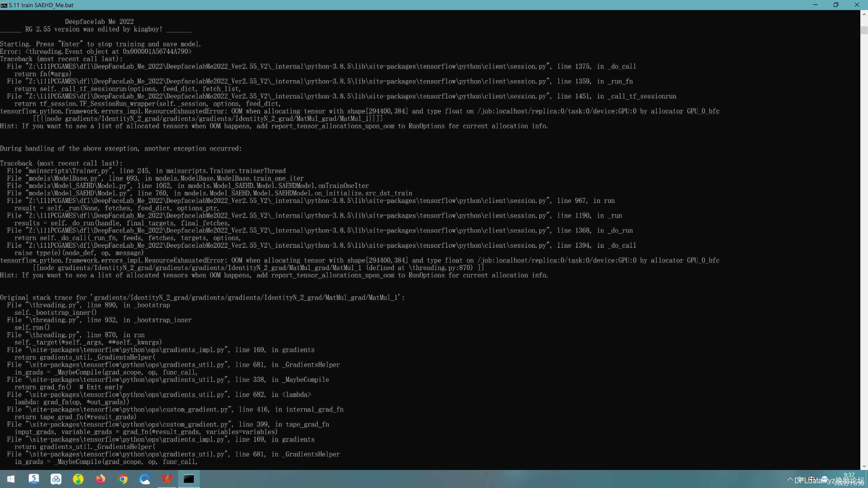
Task: Click the scrollbar down arrow in console
Action: click(x=864, y=466)
